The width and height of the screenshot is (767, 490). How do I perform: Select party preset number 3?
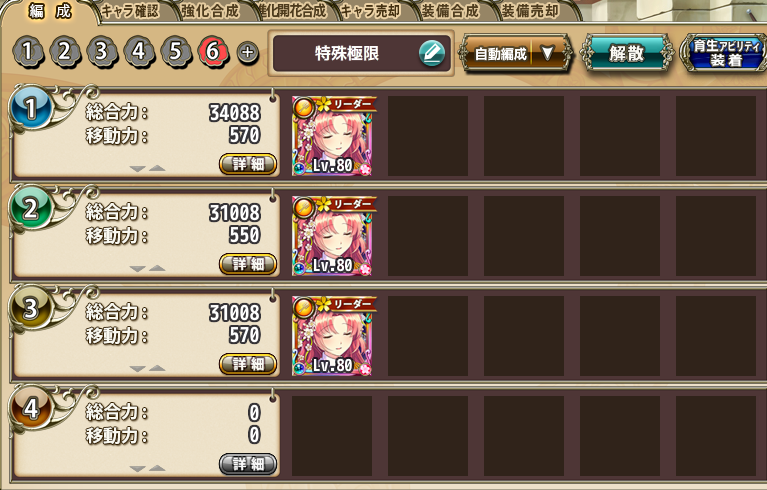click(102, 51)
